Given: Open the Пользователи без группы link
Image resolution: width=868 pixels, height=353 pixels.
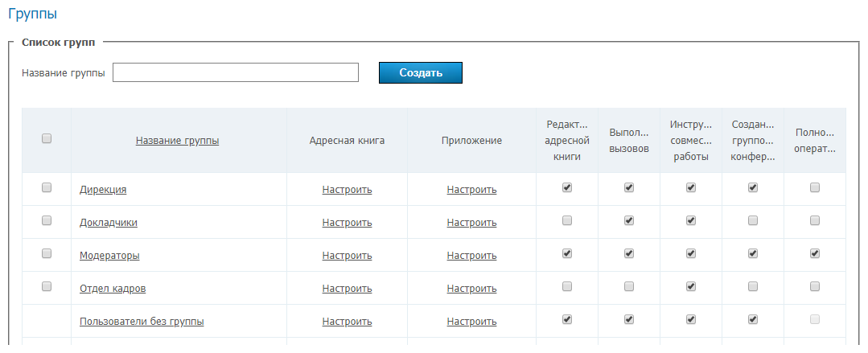Looking at the screenshot, I should pos(142,322).
